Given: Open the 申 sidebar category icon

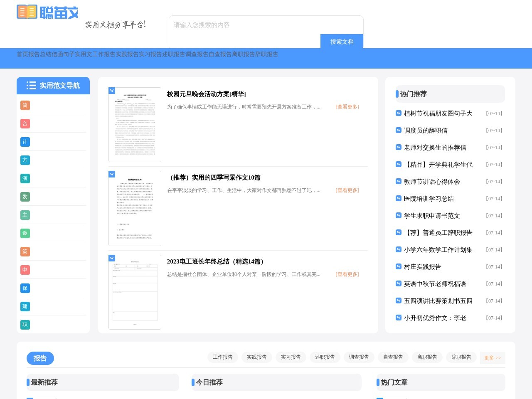Looking at the screenshot, I should click(x=25, y=270).
